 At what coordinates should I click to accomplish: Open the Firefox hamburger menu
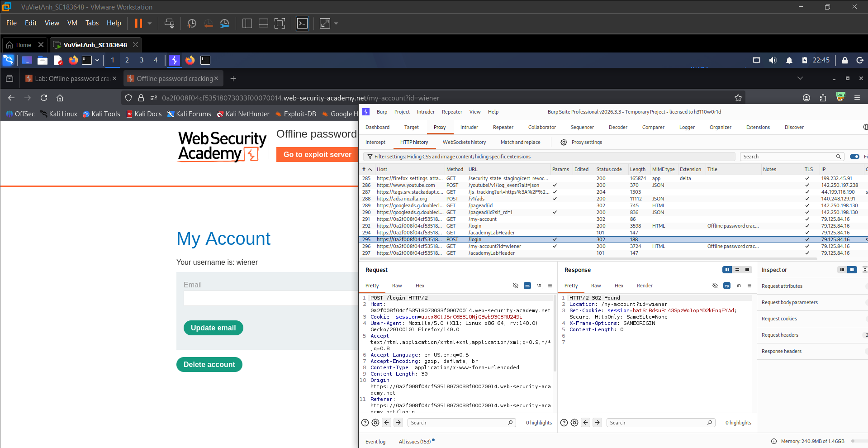click(x=857, y=98)
